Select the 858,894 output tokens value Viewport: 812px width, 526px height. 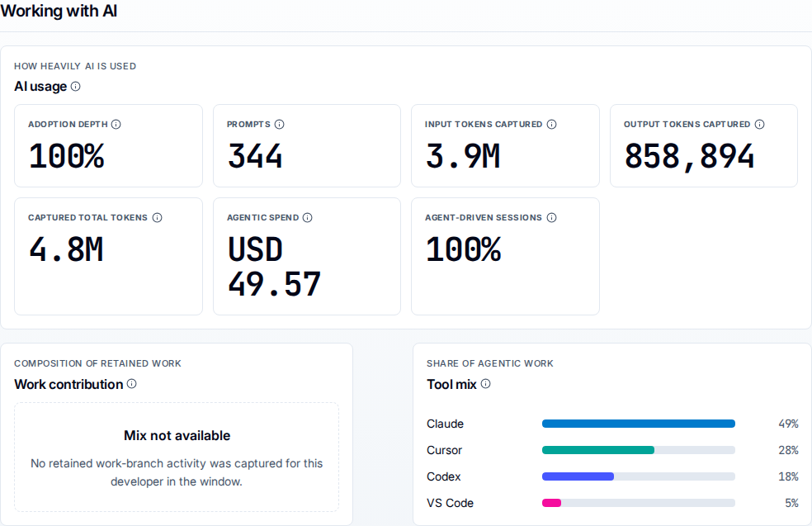(689, 157)
